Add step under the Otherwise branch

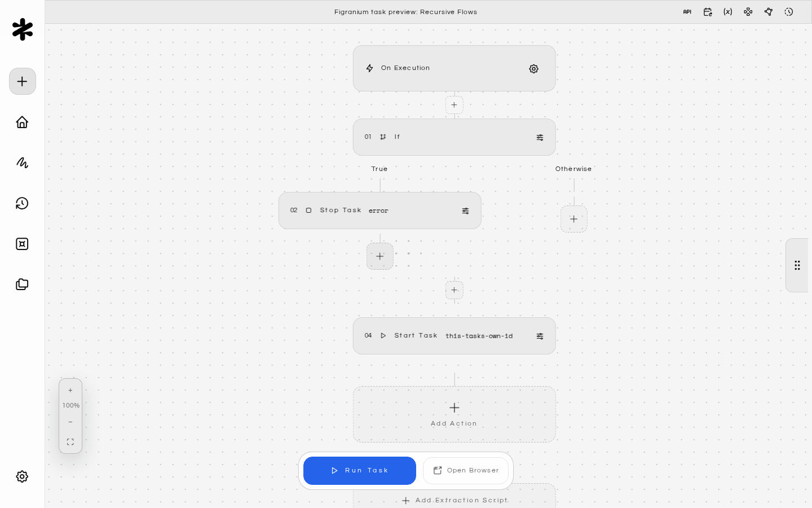tap(574, 219)
